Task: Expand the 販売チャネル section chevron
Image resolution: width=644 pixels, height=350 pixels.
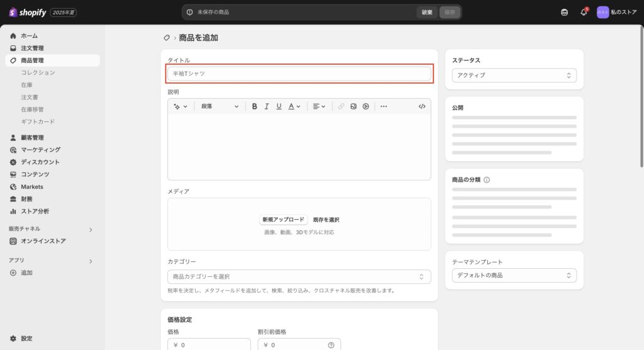Action: click(91, 229)
